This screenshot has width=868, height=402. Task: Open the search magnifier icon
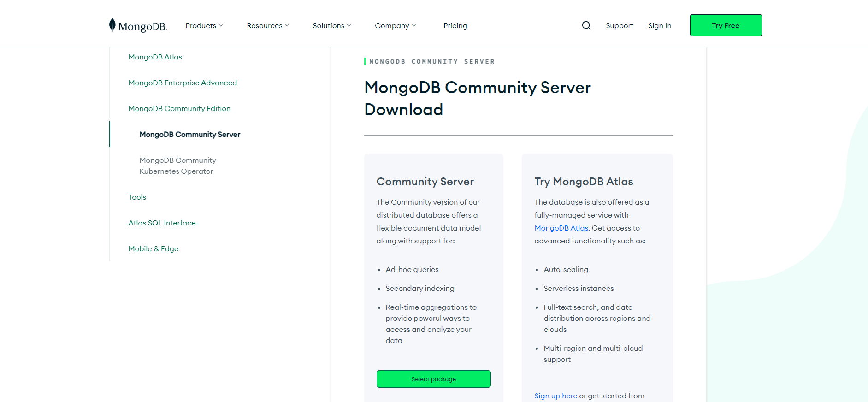586,25
